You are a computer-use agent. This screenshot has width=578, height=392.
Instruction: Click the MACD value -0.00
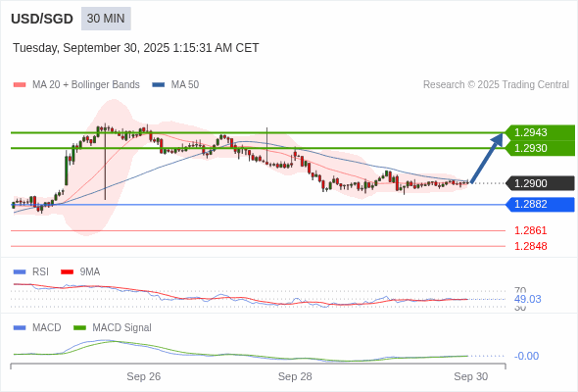(x=526, y=356)
